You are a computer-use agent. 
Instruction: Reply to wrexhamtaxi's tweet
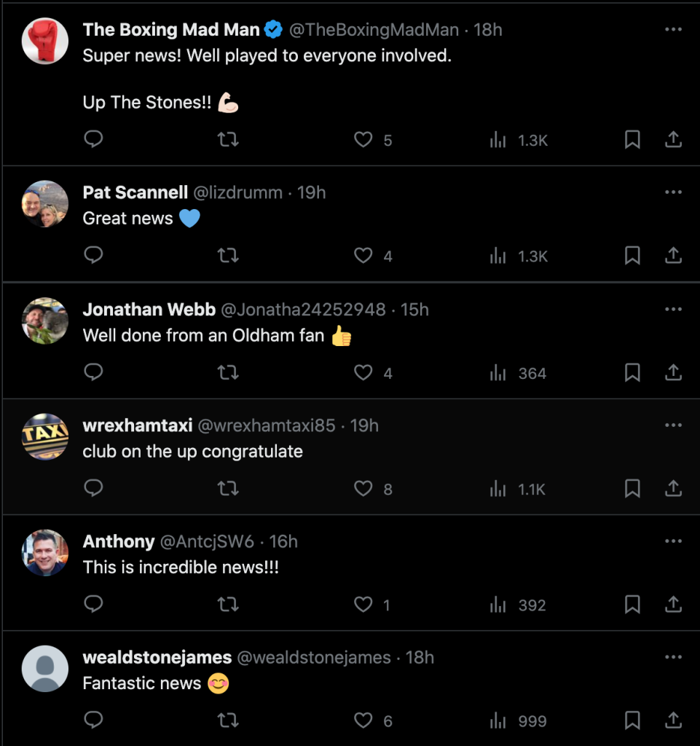click(93, 489)
